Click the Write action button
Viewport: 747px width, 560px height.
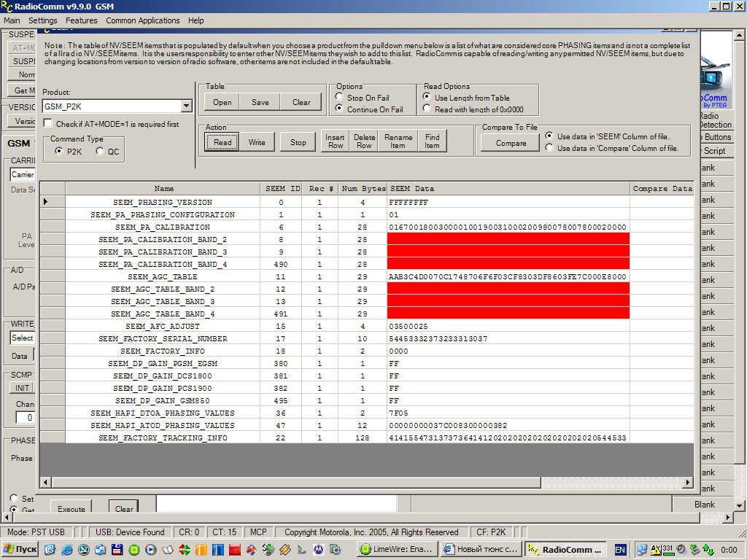coord(257,142)
